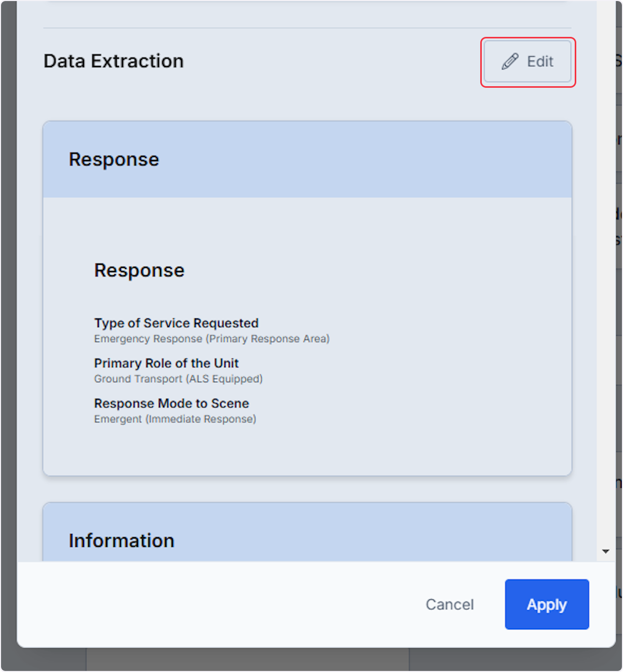Viewport: 623px width, 672px height.
Task: Click the Edit button in Data Extraction
Action: tap(527, 62)
